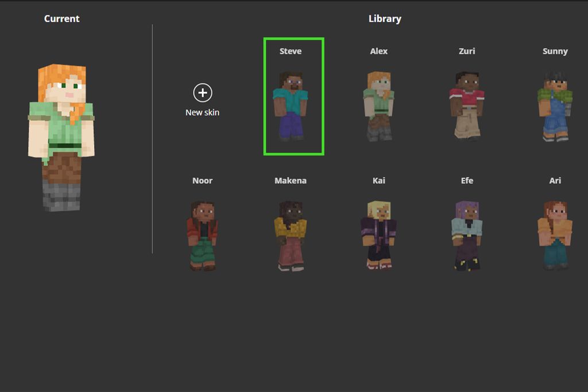Click the Kai name label

pos(379,181)
